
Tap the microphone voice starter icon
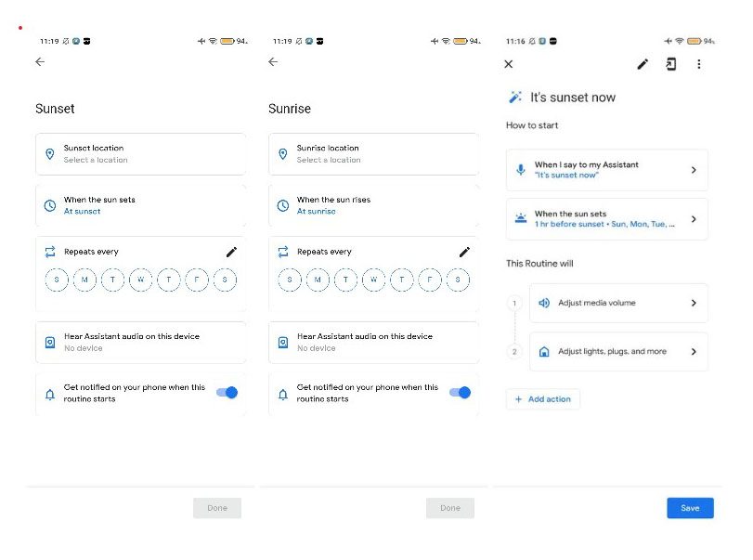tap(521, 170)
